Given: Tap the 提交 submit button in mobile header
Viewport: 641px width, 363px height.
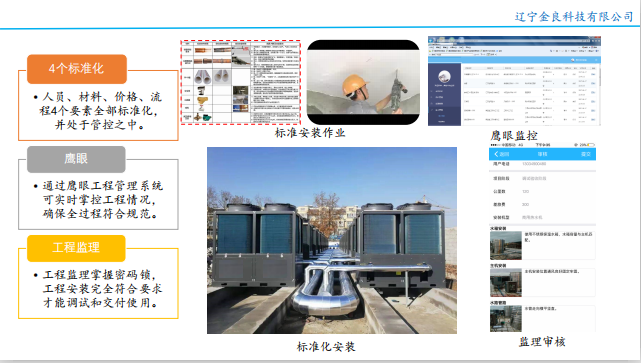Looking at the screenshot, I should tap(586, 154).
